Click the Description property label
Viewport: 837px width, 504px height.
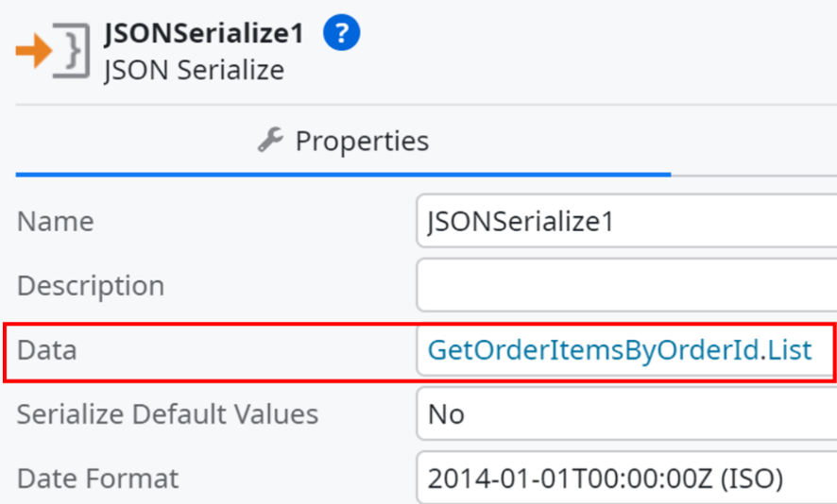91,285
